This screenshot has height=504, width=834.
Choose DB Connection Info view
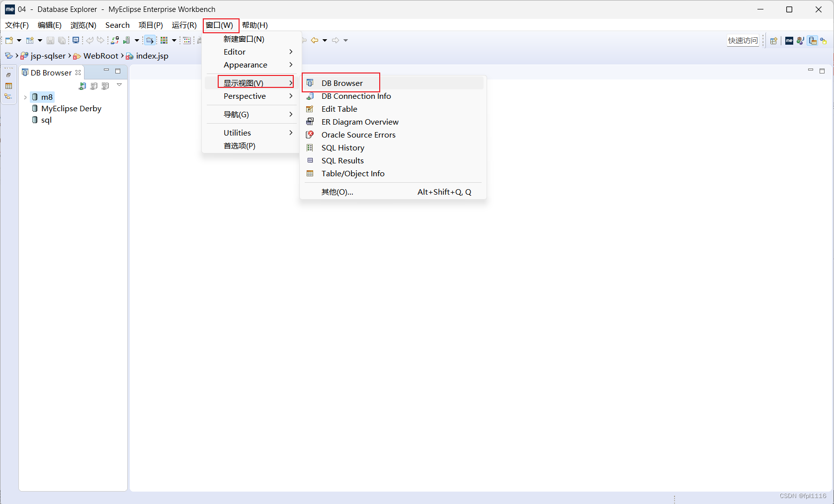point(393,96)
